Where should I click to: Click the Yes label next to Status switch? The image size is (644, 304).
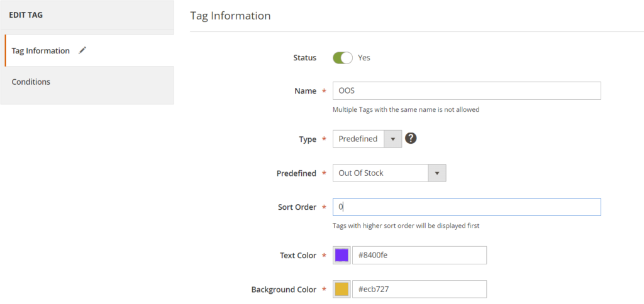coord(364,58)
